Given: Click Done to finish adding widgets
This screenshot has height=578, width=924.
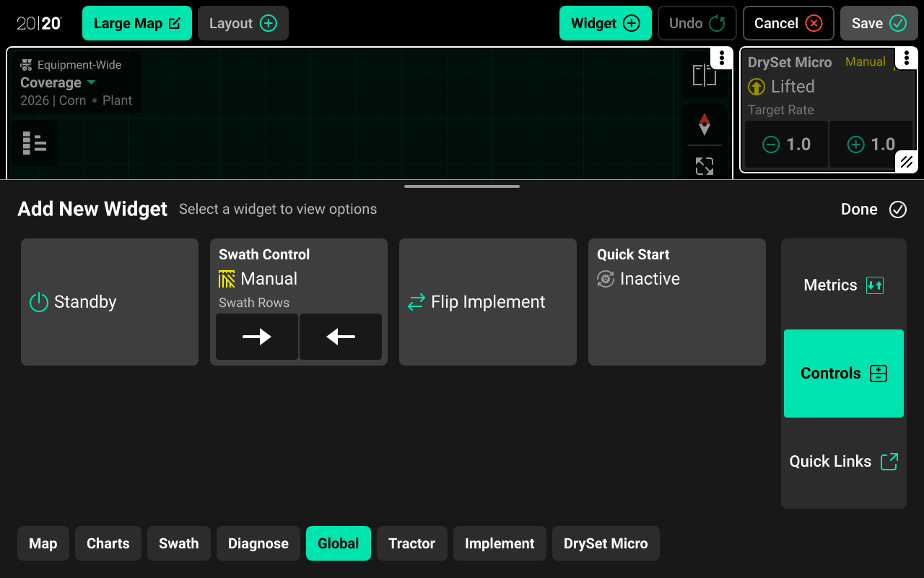Looking at the screenshot, I should (873, 210).
